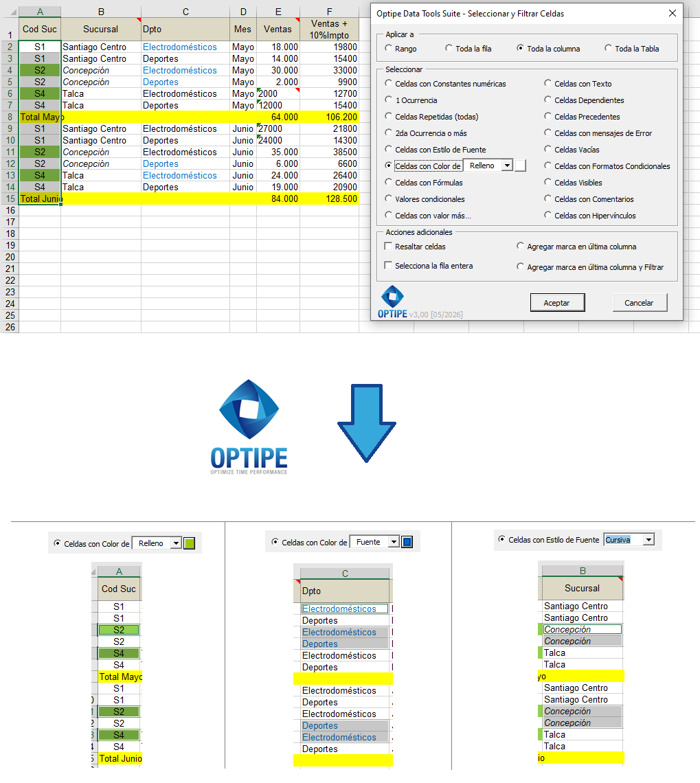Click the Ventas header cell
Screen dimensions: 700x783
[x=278, y=29]
